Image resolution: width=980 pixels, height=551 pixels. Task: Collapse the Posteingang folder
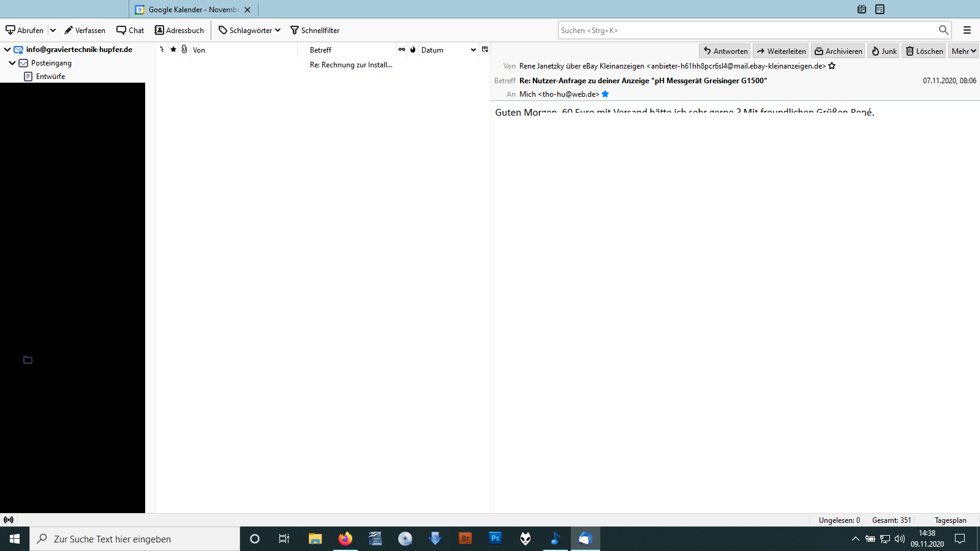pos(12,63)
